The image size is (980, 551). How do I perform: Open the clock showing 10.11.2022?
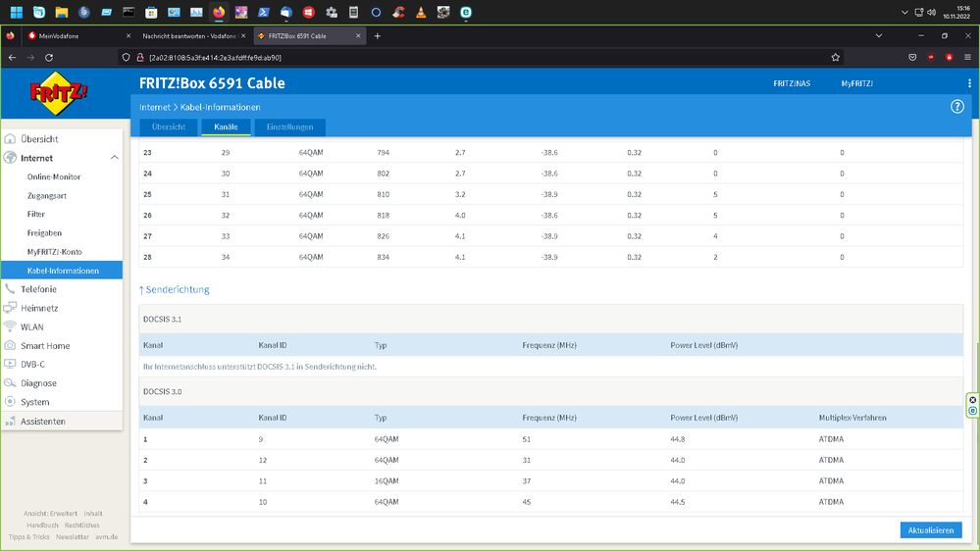click(956, 13)
